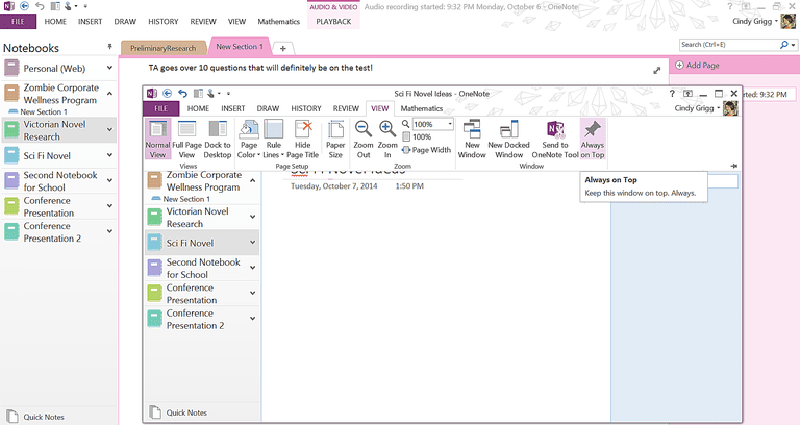Open PLAYBACK tab in back window
The image size is (800, 425).
pyautogui.click(x=334, y=22)
